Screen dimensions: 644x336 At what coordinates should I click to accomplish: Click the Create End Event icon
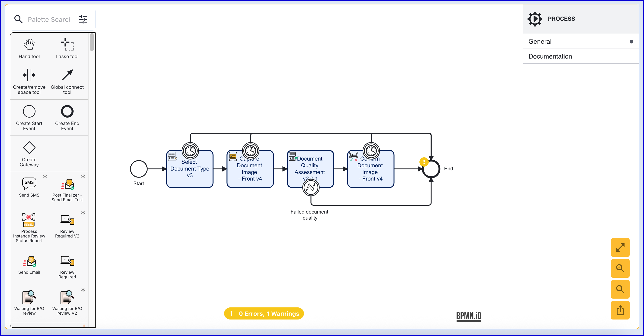(x=67, y=111)
